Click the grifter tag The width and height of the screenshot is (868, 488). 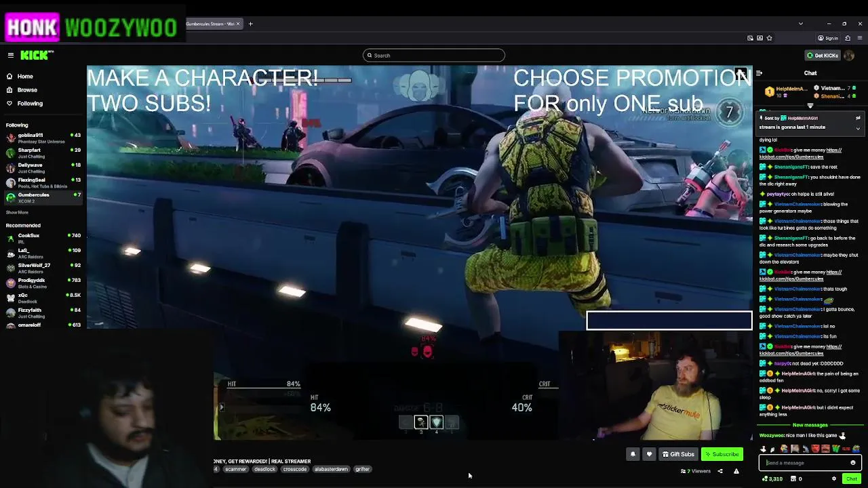tap(362, 469)
